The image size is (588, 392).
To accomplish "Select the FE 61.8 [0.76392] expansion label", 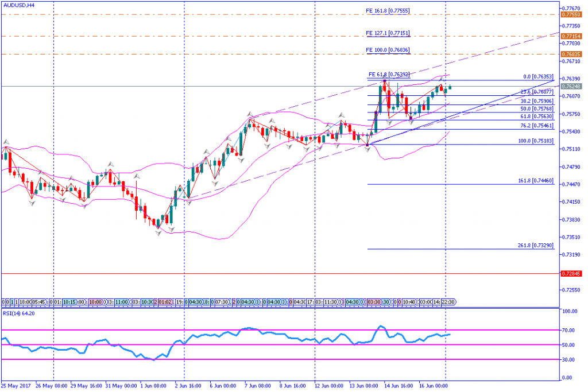I will click(x=389, y=74).
